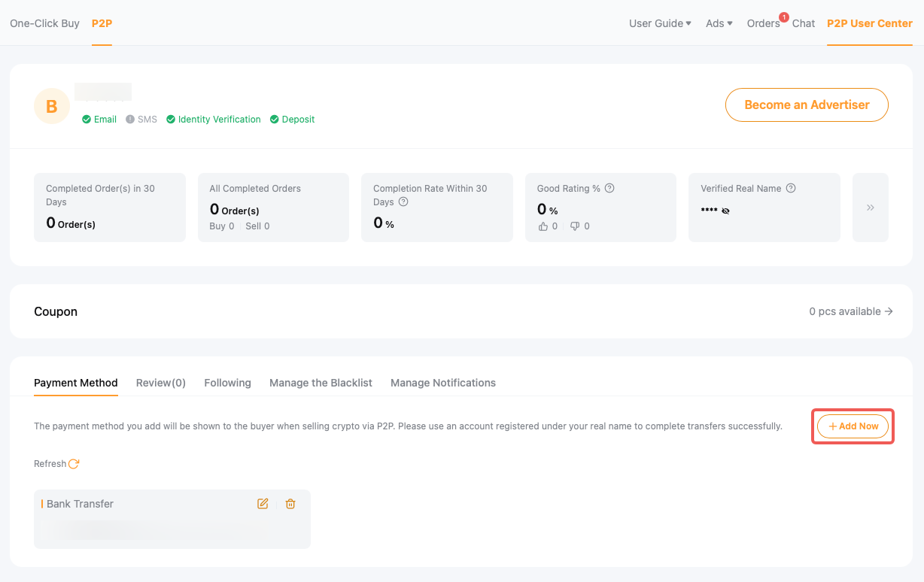Viewport: 924px width, 582px height.
Task: Click Become an Advertiser button
Action: click(x=807, y=105)
